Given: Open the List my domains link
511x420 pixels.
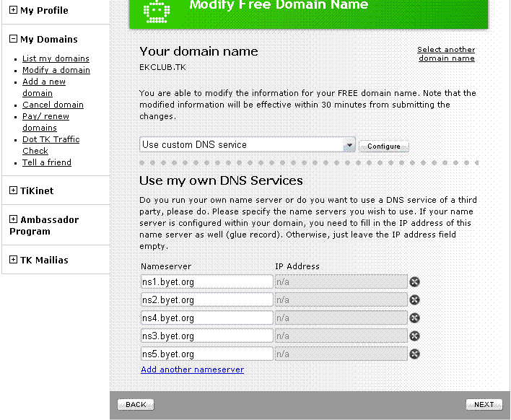Looking at the screenshot, I should (56, 58).
